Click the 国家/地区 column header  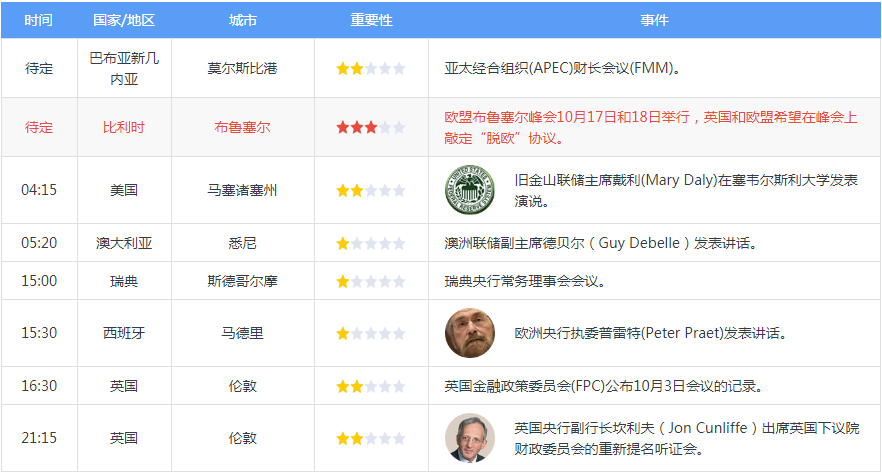124,20
